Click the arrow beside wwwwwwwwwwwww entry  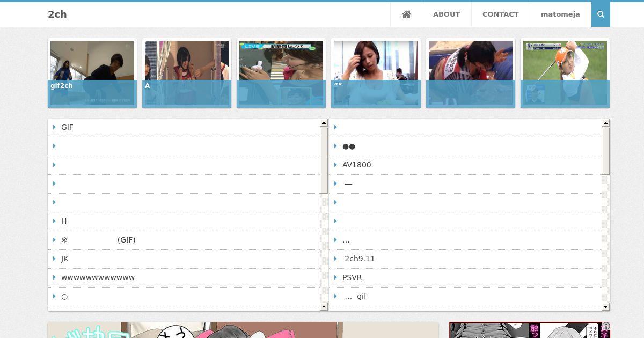coord(54,277)
